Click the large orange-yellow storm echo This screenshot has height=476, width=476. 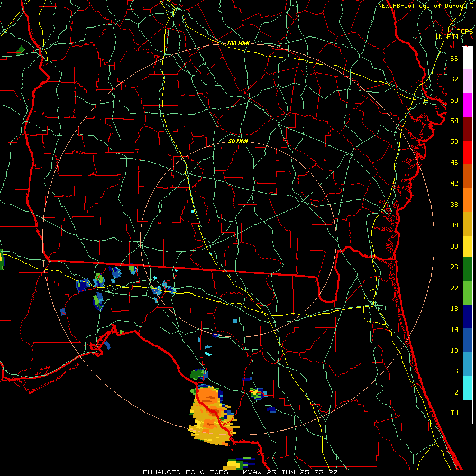coord(213,416)
